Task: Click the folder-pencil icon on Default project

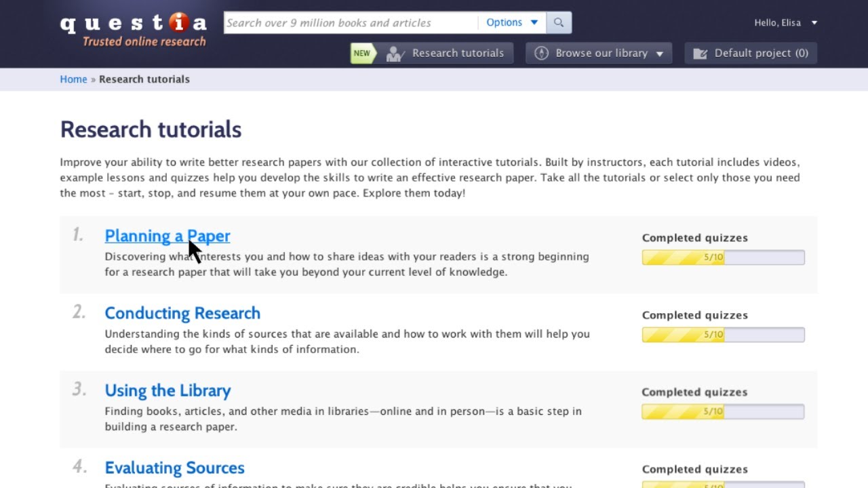Action: click(701, 53)
